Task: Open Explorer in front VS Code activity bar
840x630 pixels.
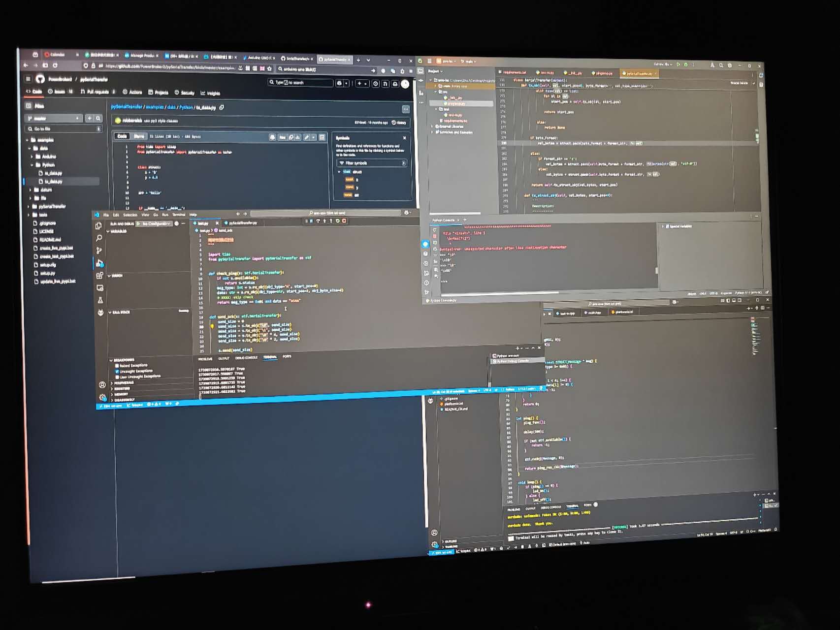Action: (98, 226)
